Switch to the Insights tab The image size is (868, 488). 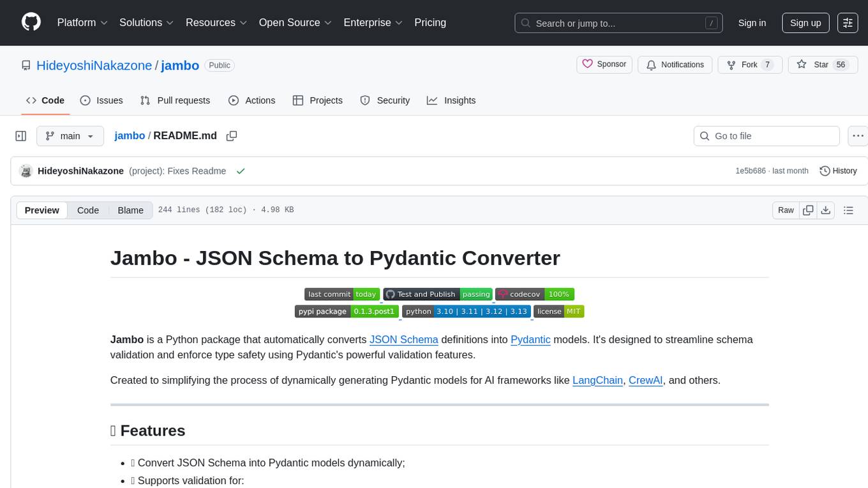(451, 100)
